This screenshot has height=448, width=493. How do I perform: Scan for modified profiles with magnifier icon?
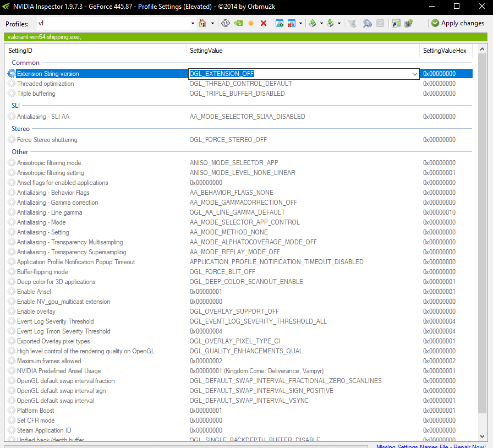(x=367, y=23)
